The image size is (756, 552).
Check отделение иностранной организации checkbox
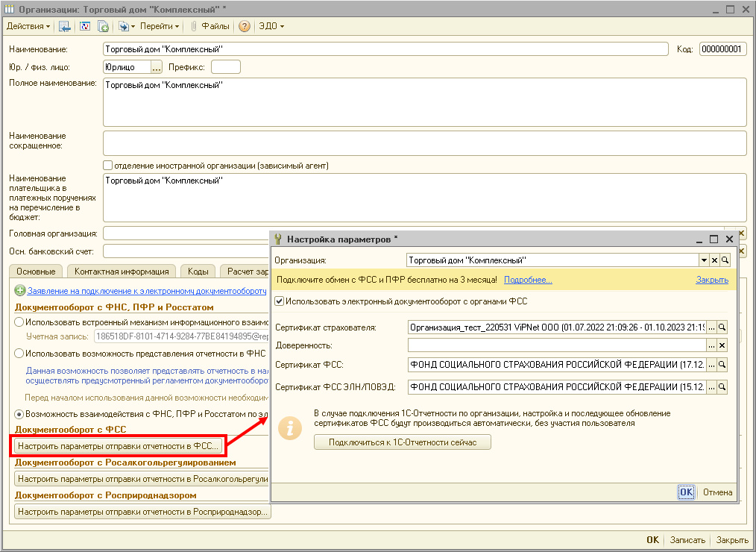(x=108, y=166)
